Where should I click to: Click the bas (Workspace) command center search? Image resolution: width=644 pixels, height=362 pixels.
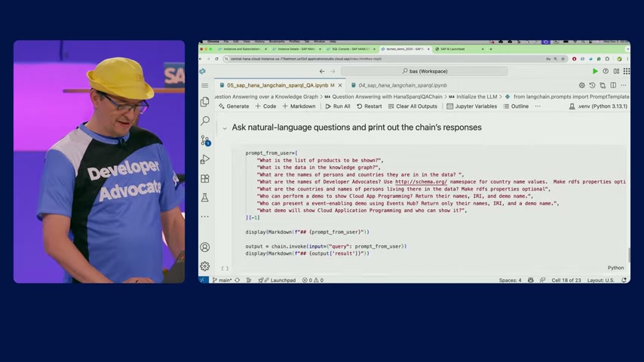pos(425,71)
